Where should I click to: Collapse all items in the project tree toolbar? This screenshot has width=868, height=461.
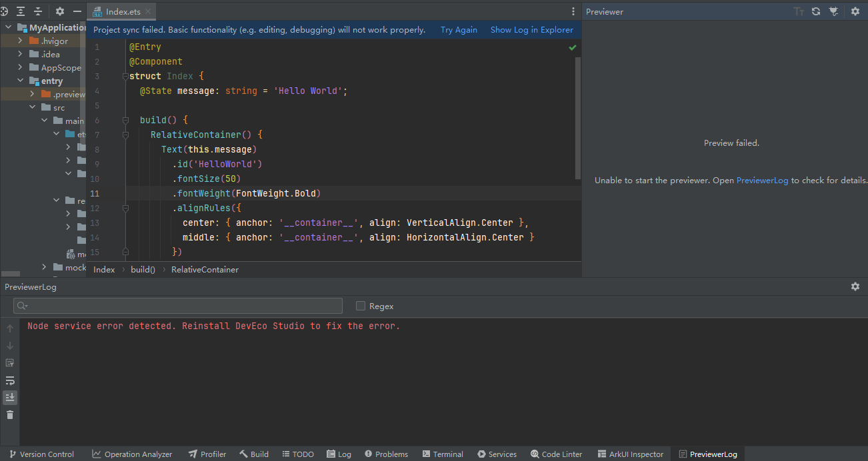38,11
